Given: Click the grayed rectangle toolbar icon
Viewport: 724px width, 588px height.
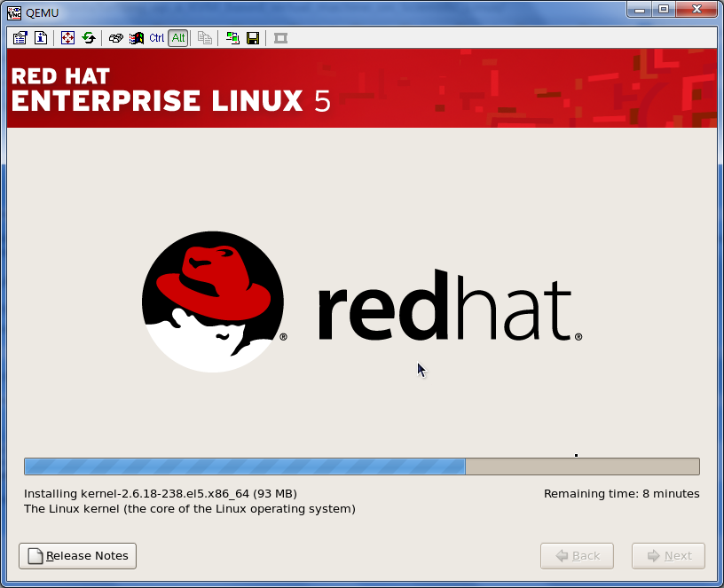Looking at the screenshot, I should click(280, 38).
